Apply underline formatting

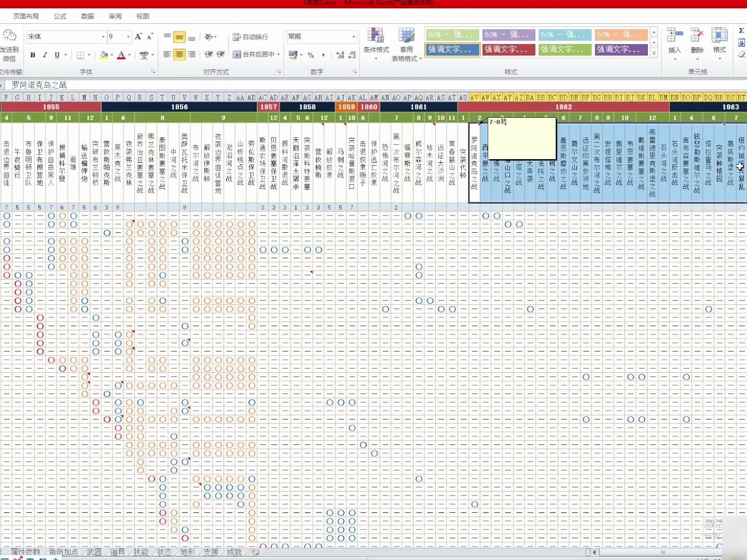point(57,55)
